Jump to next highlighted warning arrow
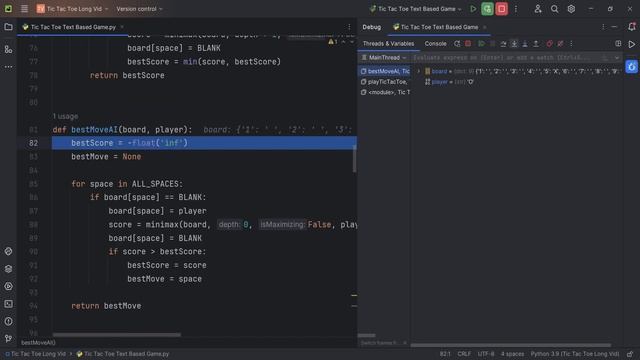This screenshot has width=640, height=360. point(352,42)
